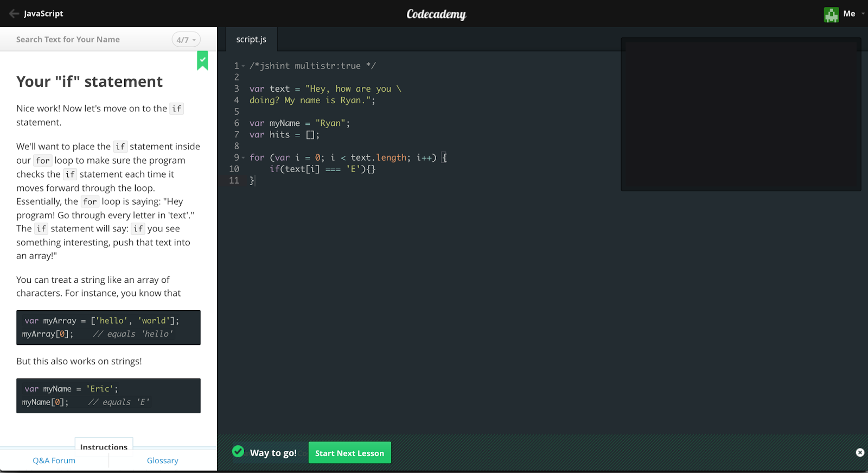This screenshot has width=868, height=473.
Task: Click the green bookmark checkmark ribbon
Action: tap(202, 60)
